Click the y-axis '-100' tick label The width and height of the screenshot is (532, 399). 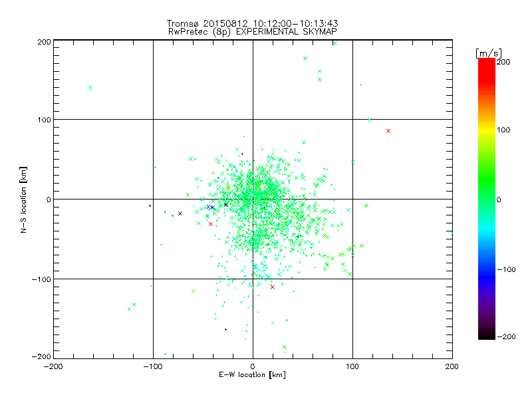point(41,279)
